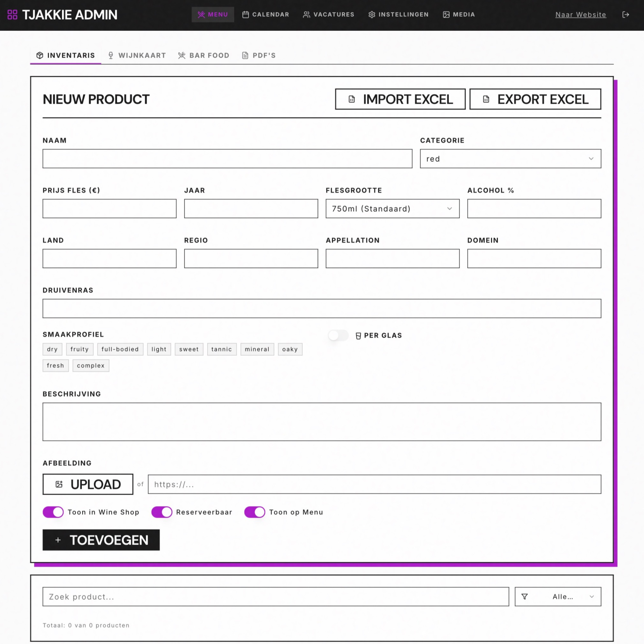This screenshot has width=644, height=644.
Task: Focus the Zoek product search box
Action: 276,596
